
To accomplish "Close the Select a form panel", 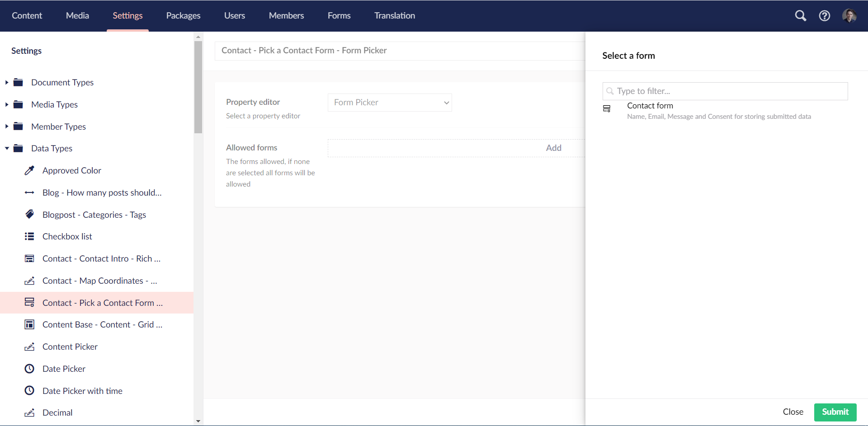I will [793, 412].
